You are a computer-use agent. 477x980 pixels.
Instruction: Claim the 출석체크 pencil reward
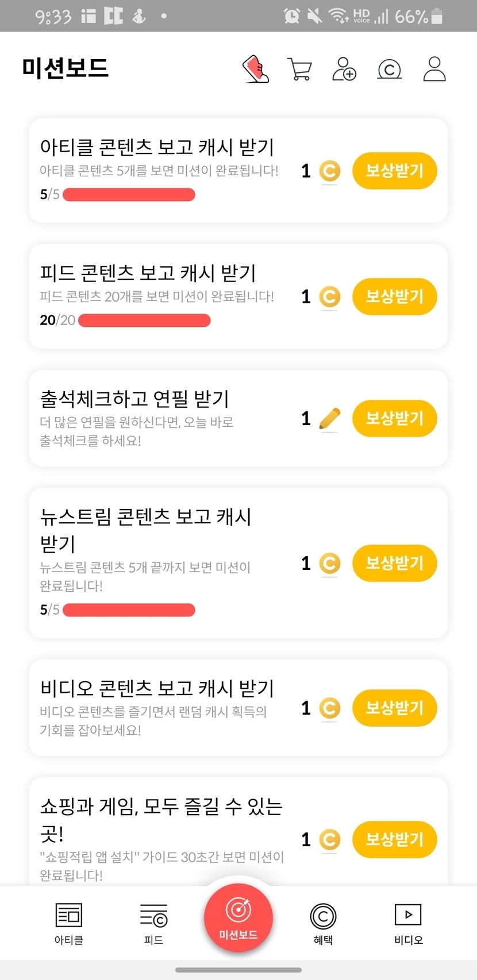[x=394, y=418]
